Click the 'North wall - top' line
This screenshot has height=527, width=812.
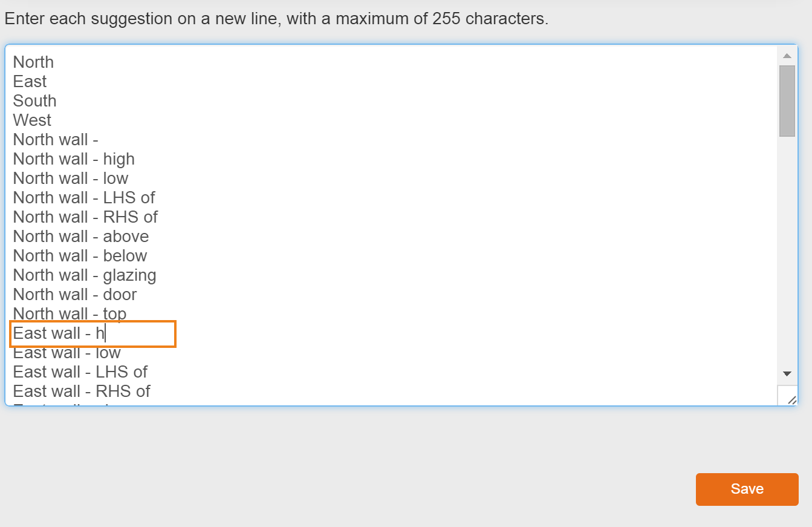70,313
